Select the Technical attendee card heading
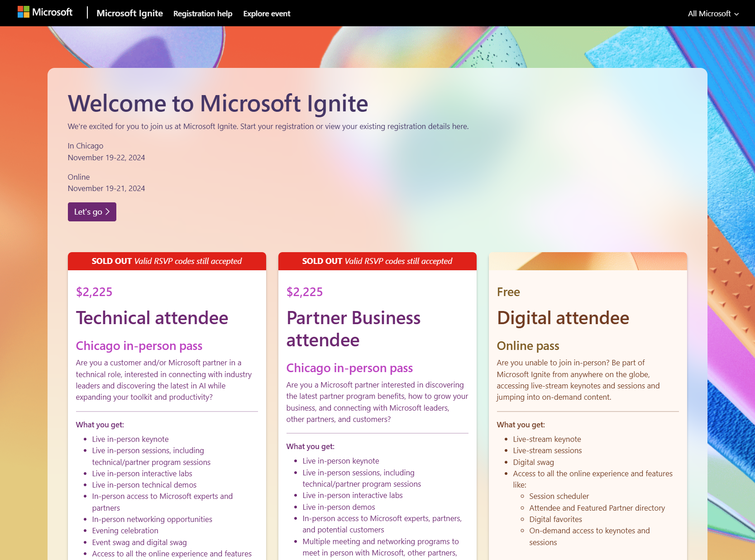 pos(152,318)
